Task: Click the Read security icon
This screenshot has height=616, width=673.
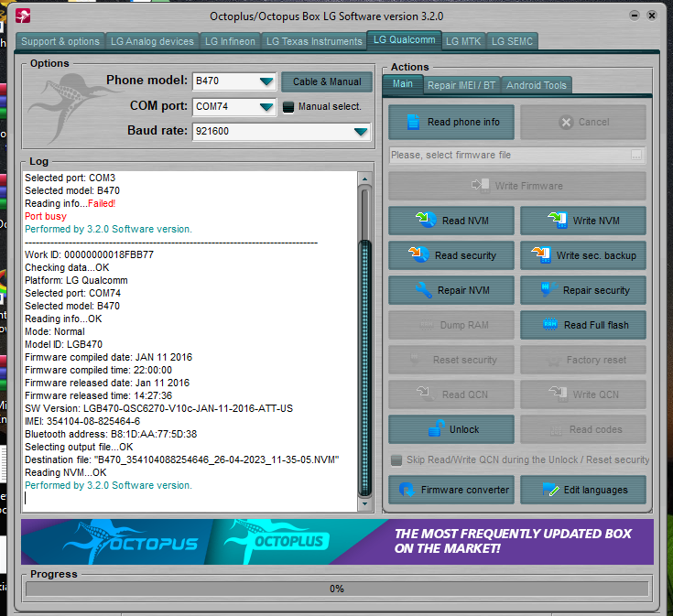Action: 418,255
